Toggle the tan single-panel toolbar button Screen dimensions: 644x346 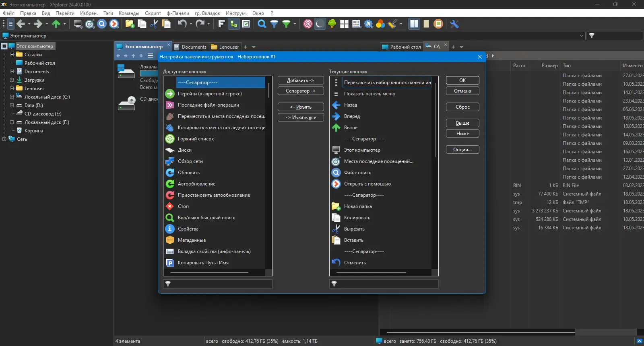426,24
